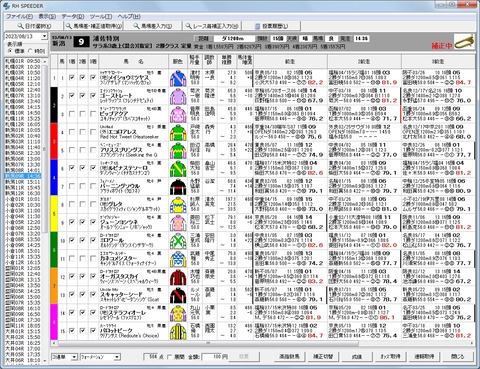
Task: Uncheck 3着 checkbox for horse 6
Action: (x=93, y=168)
